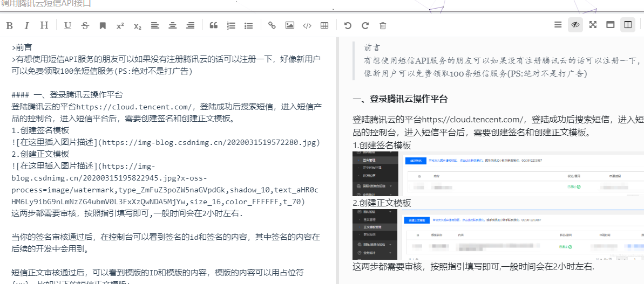This screenshot has width=644, height=284.
Task: Click the '2.创建正文模板' line in editor
Action: (40, 154)
